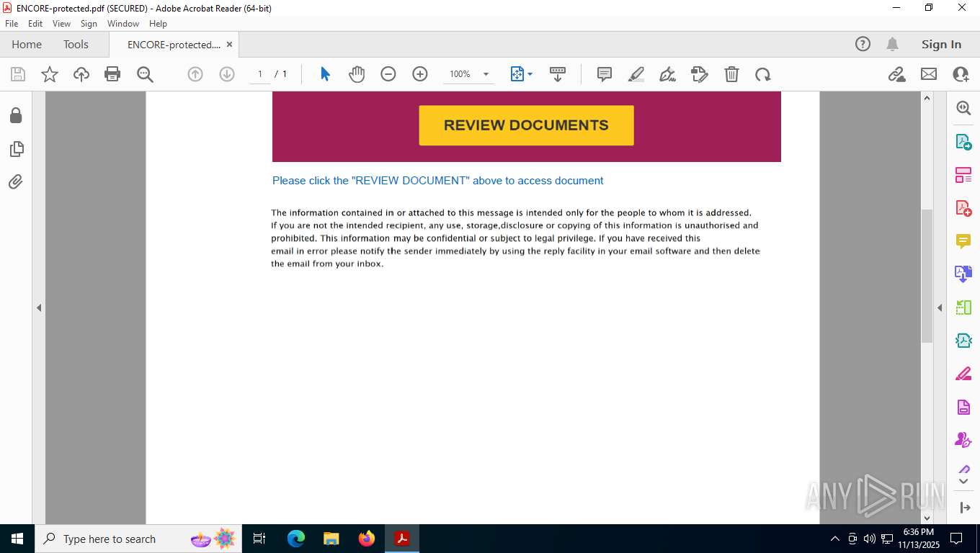
Task: Select the Highlight text tool
Action: click(x=636, y=74)
